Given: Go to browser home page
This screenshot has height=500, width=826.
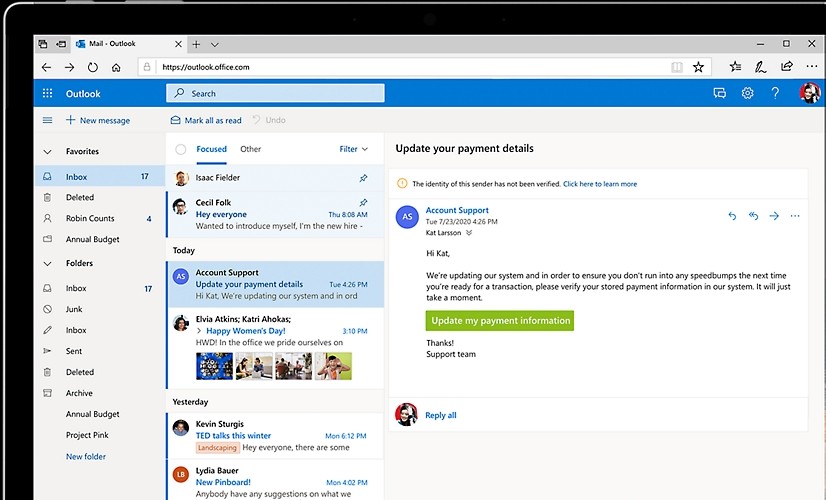Looking at the screenshot, I should pyautogui.click(x=116, y=67).
